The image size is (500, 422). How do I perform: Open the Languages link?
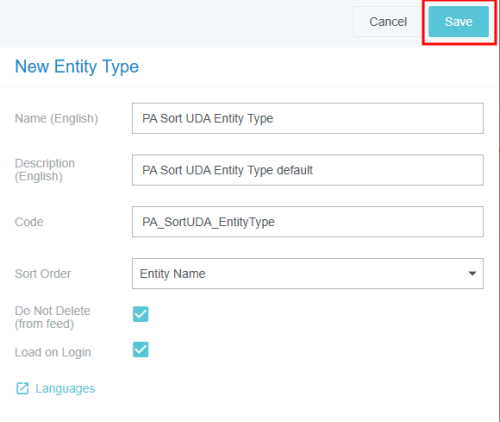click(65, 389)
